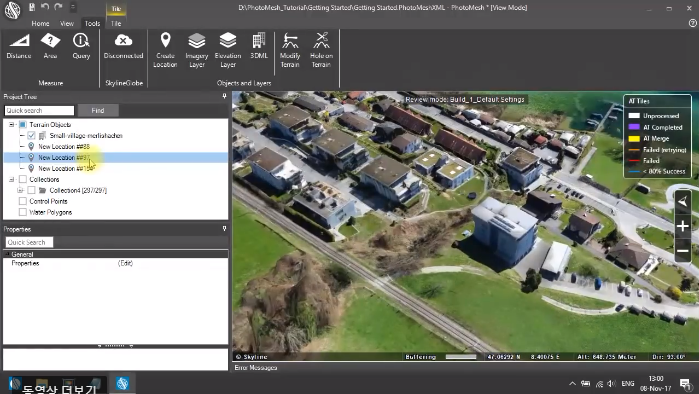Viewport: 699px width, 394px height.
Task: Enable the Control Points checkbox
Action: click(23, 201)
